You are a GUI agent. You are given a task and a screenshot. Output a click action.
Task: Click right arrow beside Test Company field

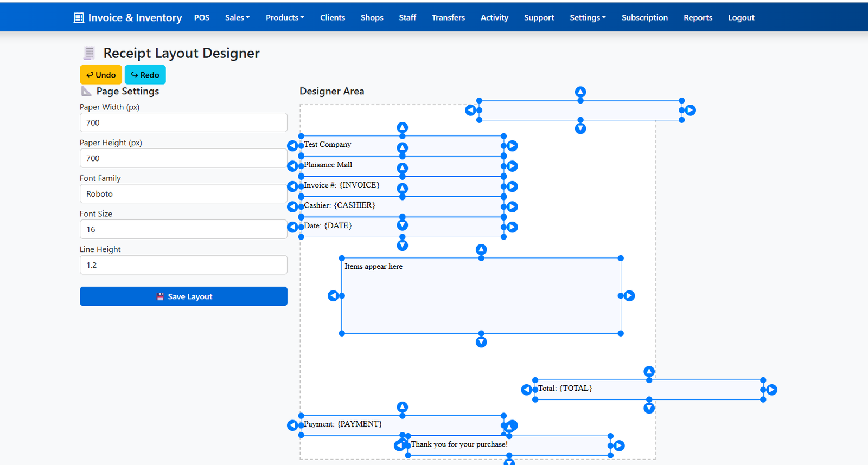pyautogui.click(x=513, y=146)
